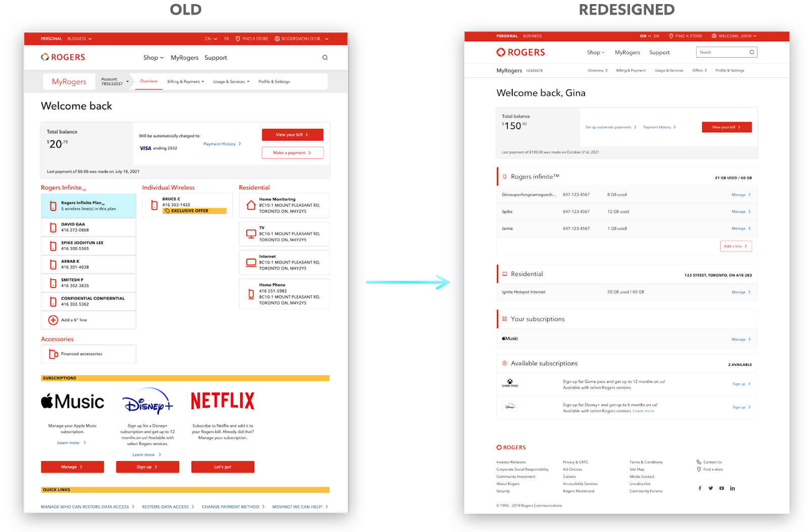Click Set up automatic payments link
The width and height of the screenshot is (809, 532).
[610, 127]
